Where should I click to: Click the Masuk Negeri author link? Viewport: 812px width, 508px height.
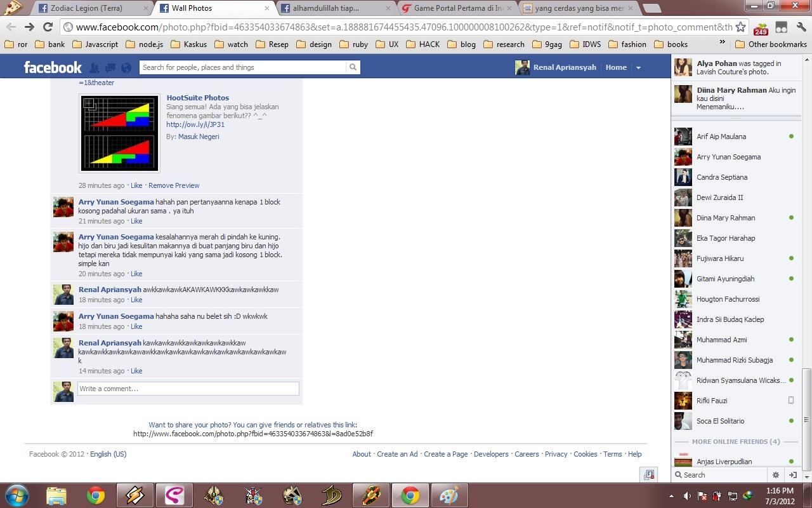pos(199,137)
